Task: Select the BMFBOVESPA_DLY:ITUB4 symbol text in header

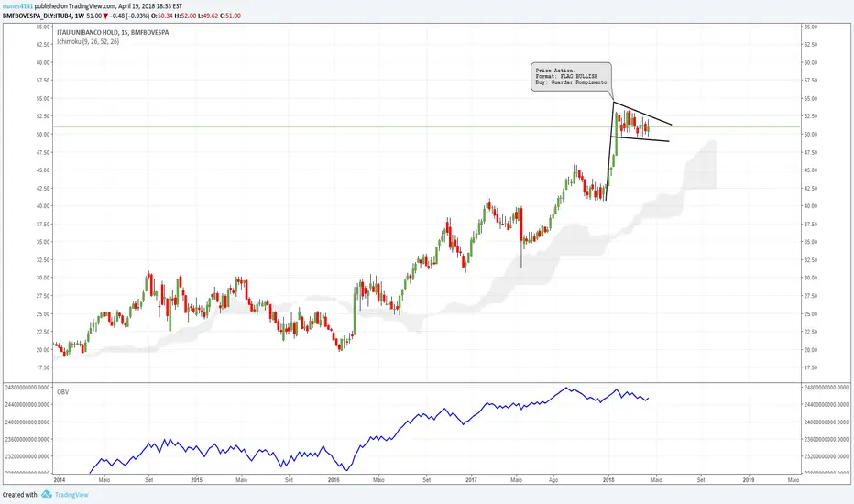Action: tap(38, 16)
